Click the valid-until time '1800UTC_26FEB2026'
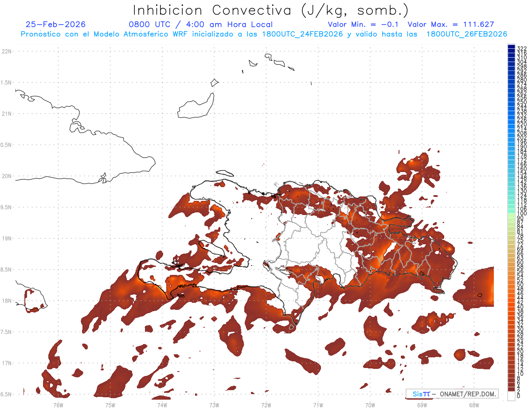Image resolution: width=532 pixels, height=411 pixels. pyautogui.click(x=466, y=34)
